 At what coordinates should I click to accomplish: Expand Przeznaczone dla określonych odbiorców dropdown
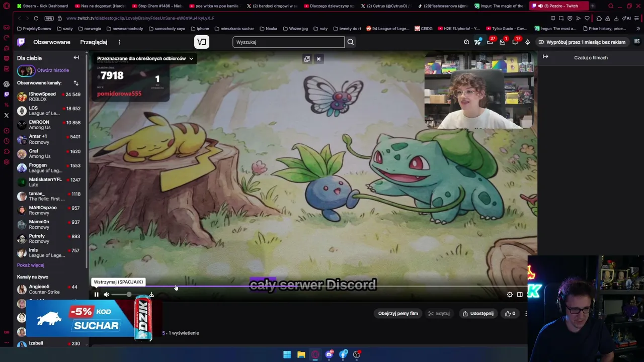(145, 58)
